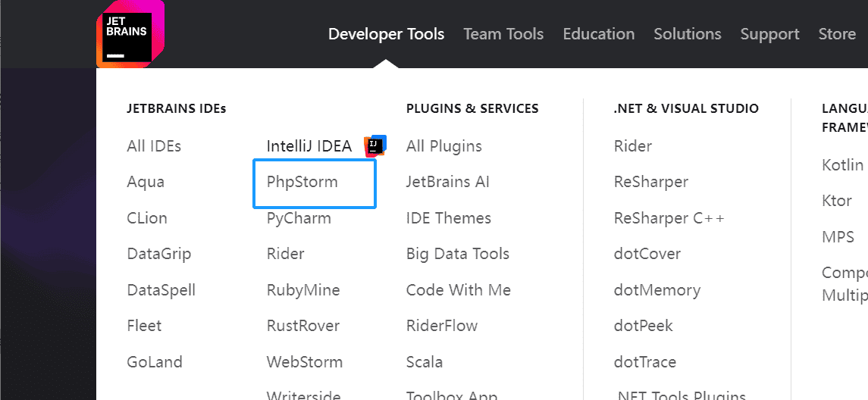Open the Code With Me link

click(459, 290)
